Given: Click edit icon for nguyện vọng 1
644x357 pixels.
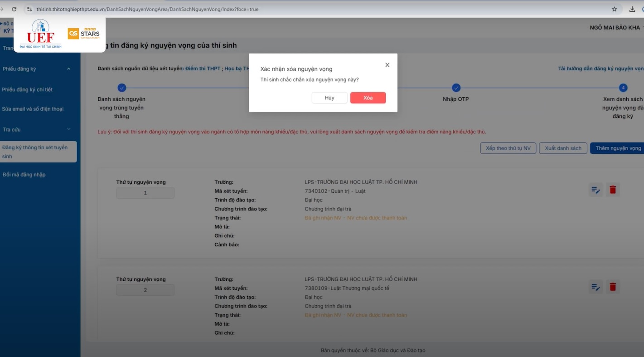Looking at the screenshot, I should pyautogui.click(x=596, y=190).
